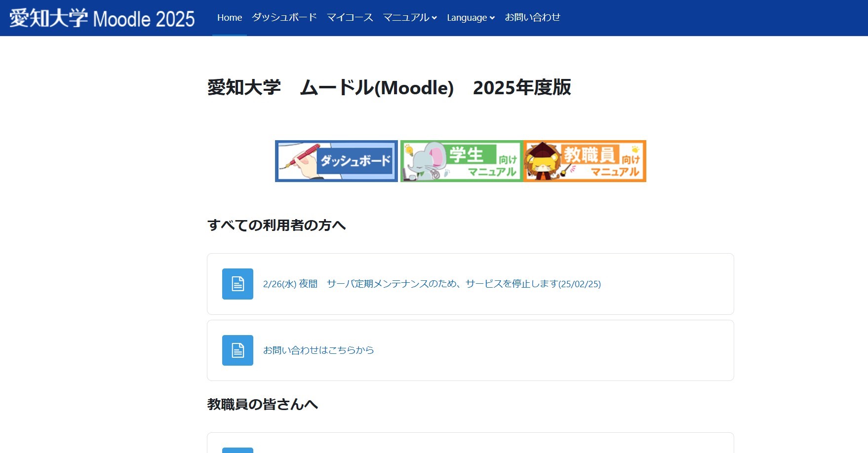868x453 pixels.
Task: Open the お問い合わせはこちらから link
Action: (318, 350)
